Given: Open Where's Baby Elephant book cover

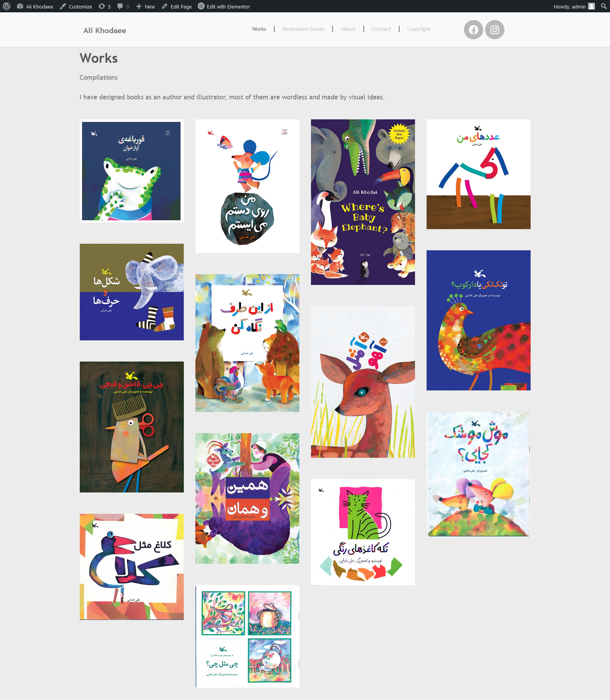Looking at the screenshot, I should 363,202.
